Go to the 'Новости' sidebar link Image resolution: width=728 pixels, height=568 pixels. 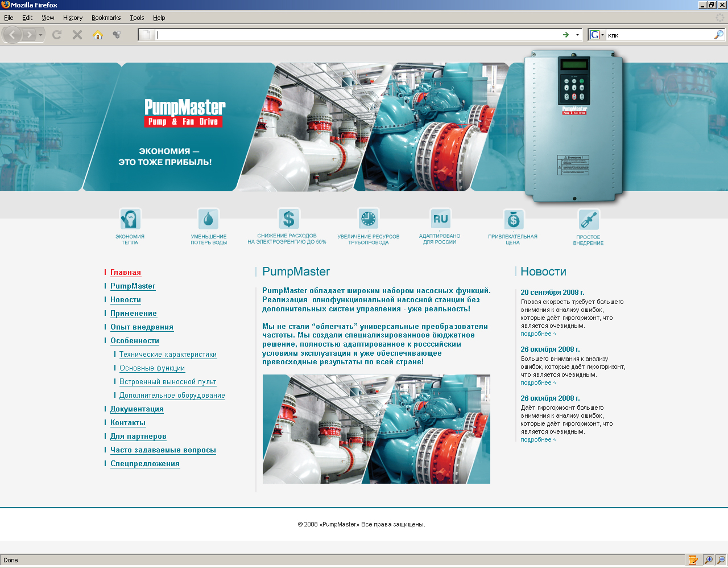click(x=126, y=300)
